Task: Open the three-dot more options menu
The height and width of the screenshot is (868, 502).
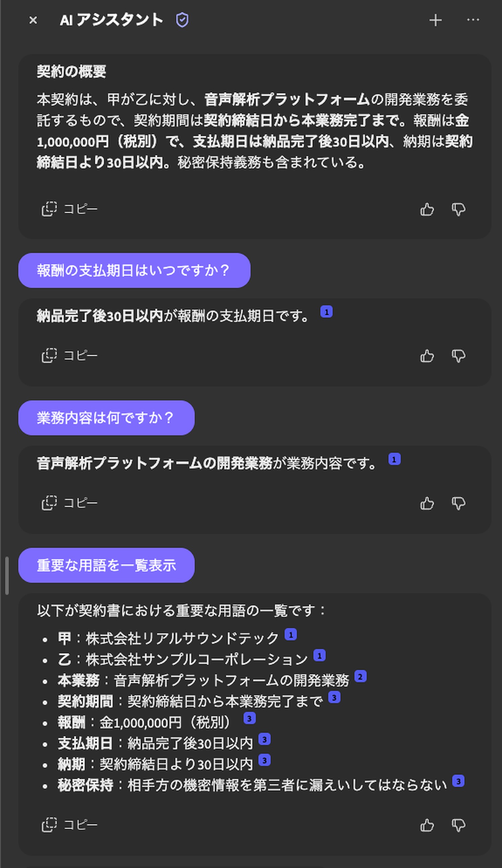Action: click(x=473, y=20)
